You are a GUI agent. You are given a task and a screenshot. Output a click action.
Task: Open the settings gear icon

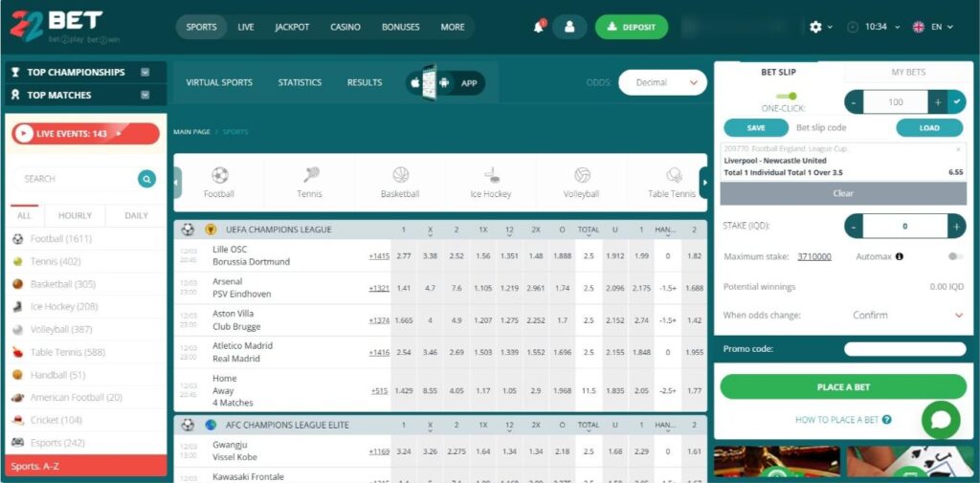click(x=815, y=27)
